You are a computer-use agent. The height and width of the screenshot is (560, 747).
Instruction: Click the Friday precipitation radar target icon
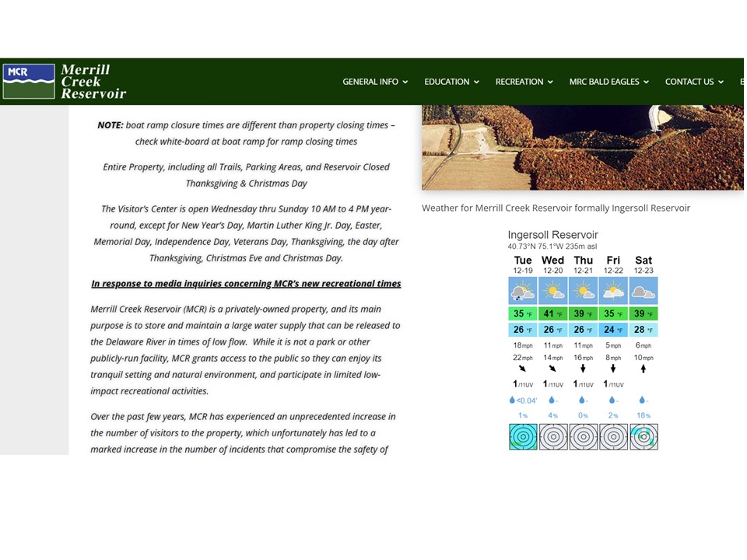[x=614, y=436]
